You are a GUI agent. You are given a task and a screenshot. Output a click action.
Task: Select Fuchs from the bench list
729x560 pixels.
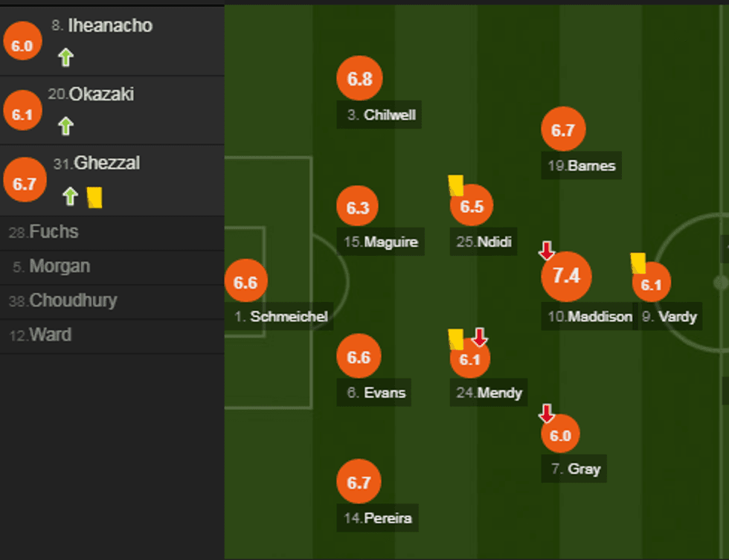point(44,232)
